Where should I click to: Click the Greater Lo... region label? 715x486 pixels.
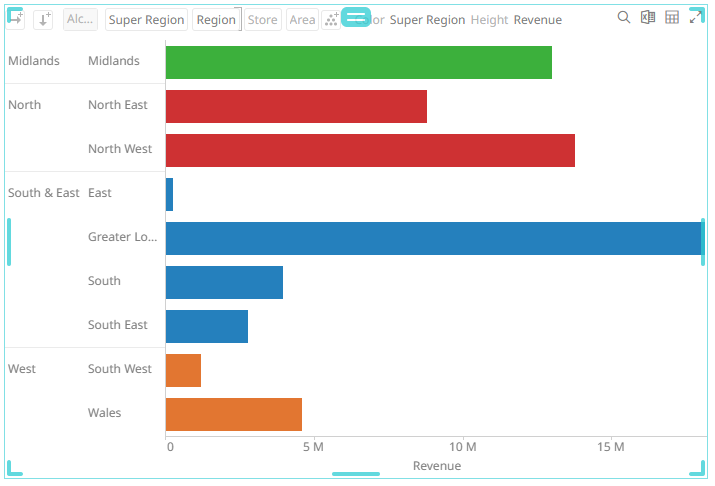pos(123,237)
